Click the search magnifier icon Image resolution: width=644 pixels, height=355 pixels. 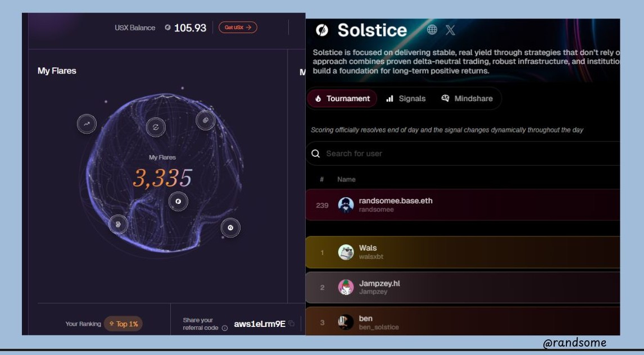tap(315, 153)
